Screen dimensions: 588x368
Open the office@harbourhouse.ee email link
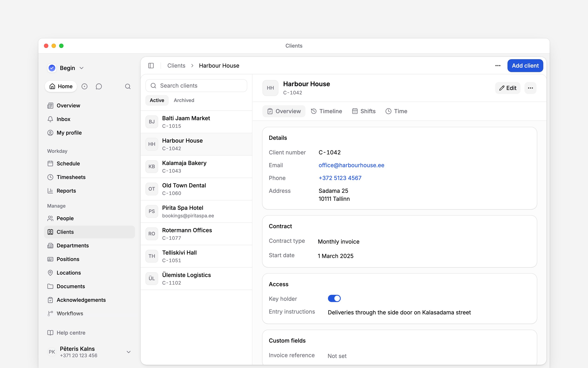351,165
